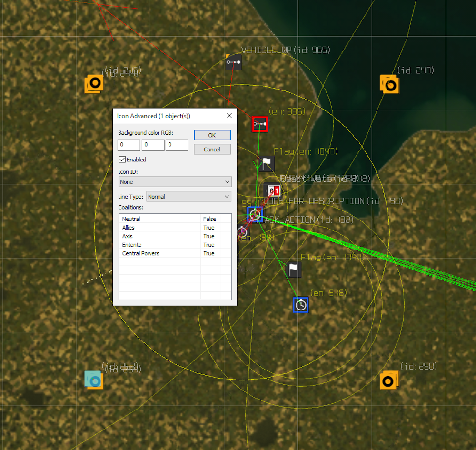Click the blue timer icon en 916
476x450 pixels.
(x=301, y=305)
